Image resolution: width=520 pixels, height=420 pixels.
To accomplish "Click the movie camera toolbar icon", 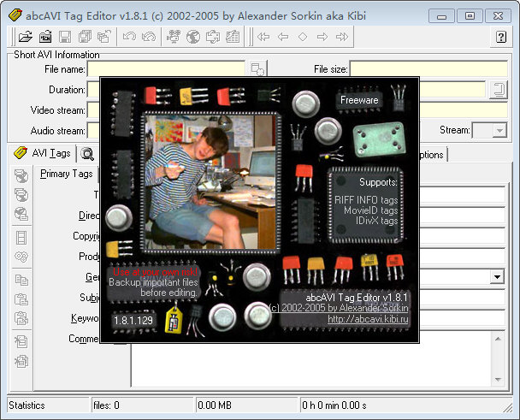I will tap(174, 37).
